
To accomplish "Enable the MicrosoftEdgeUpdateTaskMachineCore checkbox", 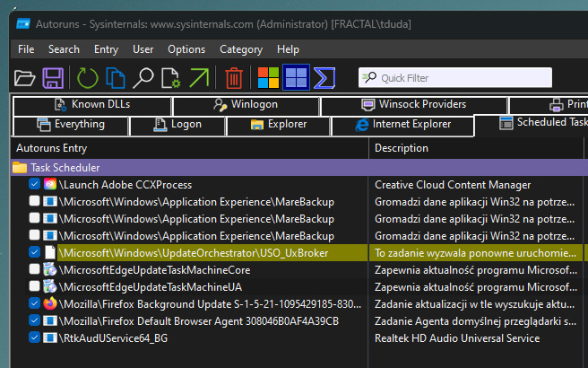I will click(34, 269).
